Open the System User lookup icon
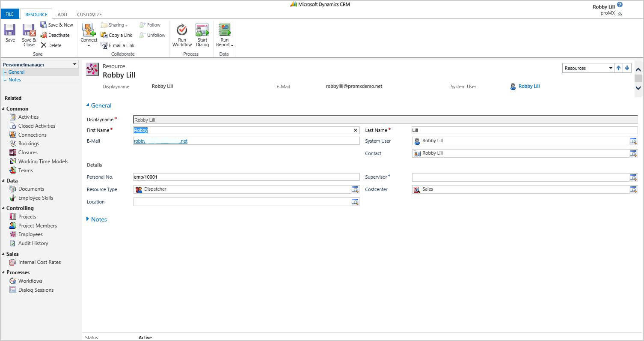 633,141
